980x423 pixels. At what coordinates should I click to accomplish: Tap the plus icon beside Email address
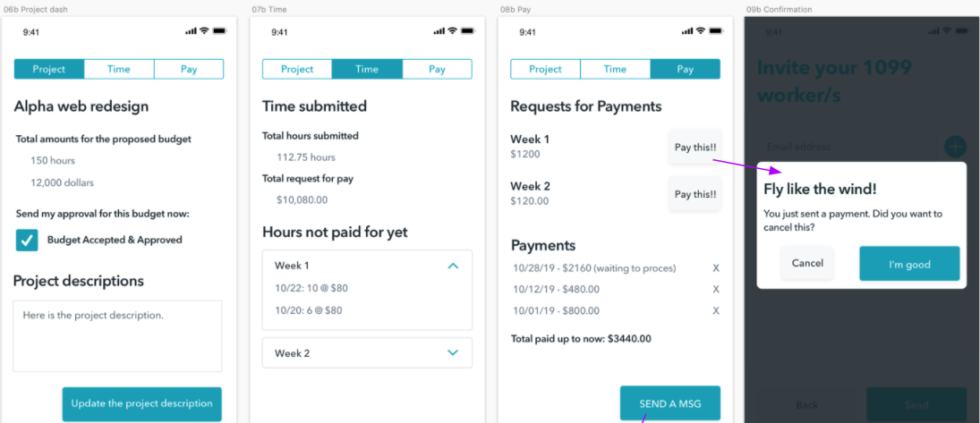(x=955, y=147)
